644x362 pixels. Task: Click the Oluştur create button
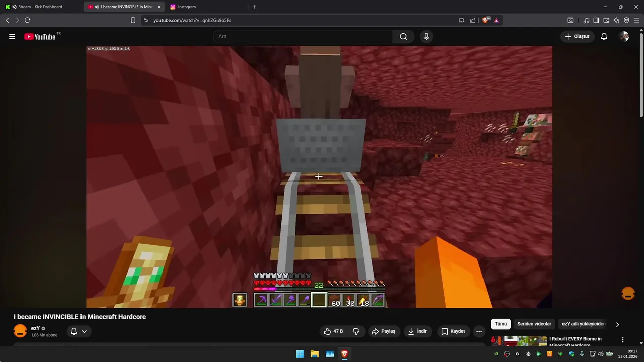click(577, 36)
